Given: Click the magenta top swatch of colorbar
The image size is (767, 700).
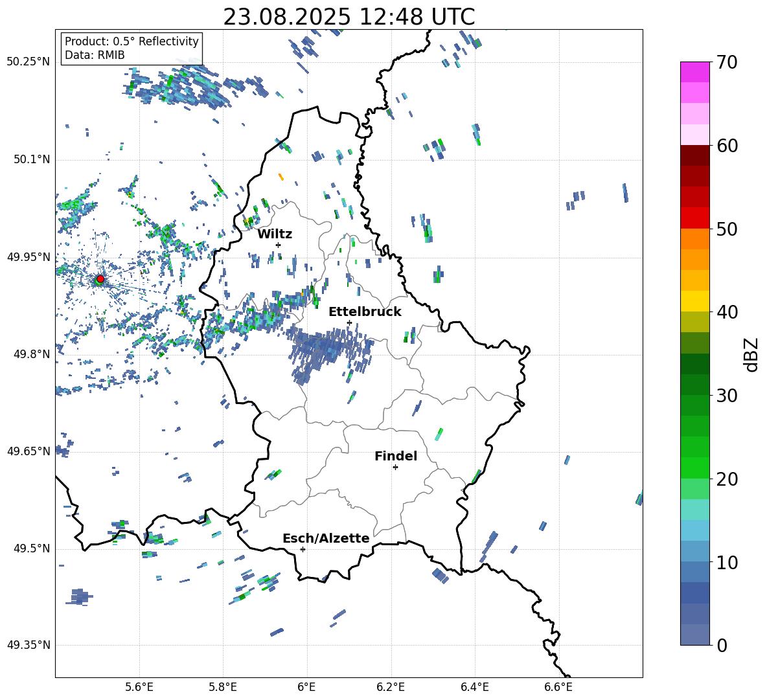Looking at the screenshot, I should pyautogui.click(x=694, y=72).
